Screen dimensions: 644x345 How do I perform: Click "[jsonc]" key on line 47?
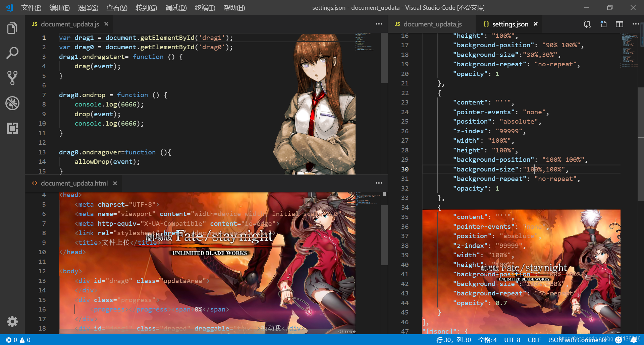pyautogui.click(x=439, y=331)
